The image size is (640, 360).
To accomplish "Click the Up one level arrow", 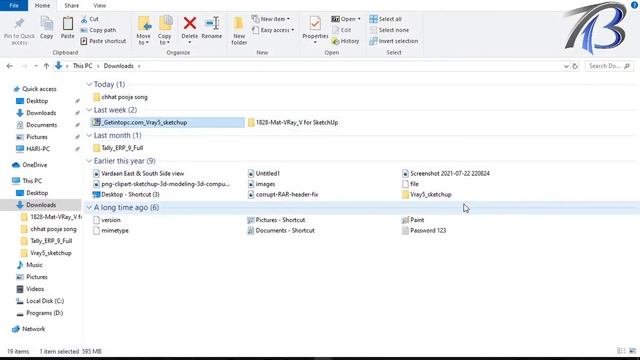I will click(x=46, y=66).
